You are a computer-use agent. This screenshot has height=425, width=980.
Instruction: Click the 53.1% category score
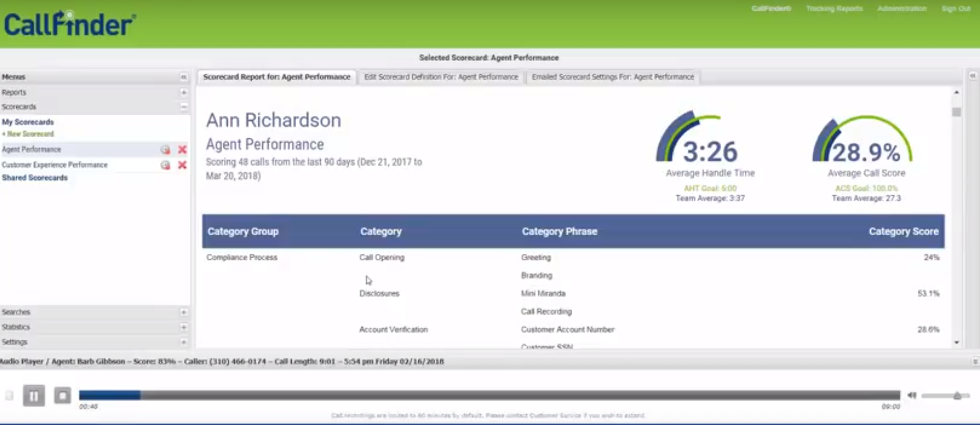(928, 293)
